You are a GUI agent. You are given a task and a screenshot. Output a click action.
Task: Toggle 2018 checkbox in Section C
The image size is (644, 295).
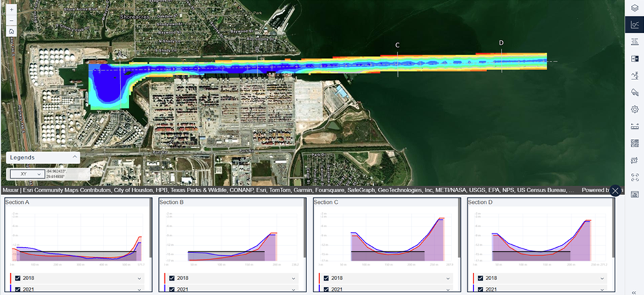click(326, 279)
